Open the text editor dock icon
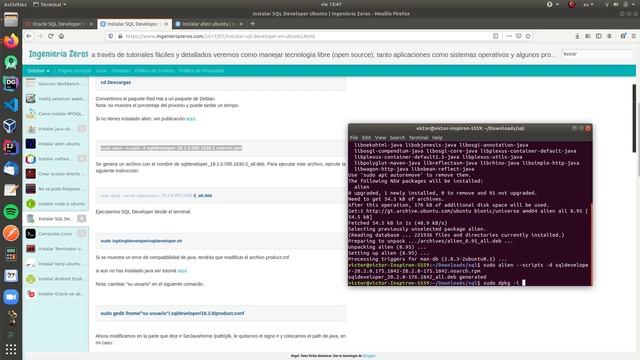 tap(11, 190)
